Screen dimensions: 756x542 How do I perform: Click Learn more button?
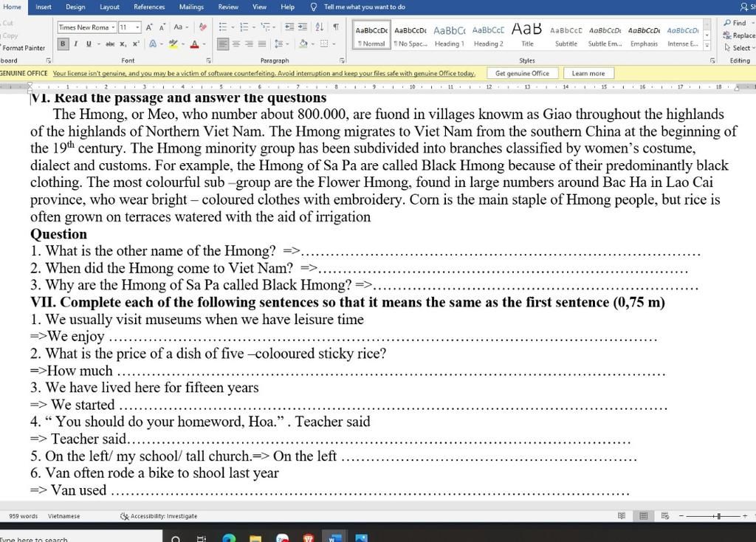pos(588,73)
